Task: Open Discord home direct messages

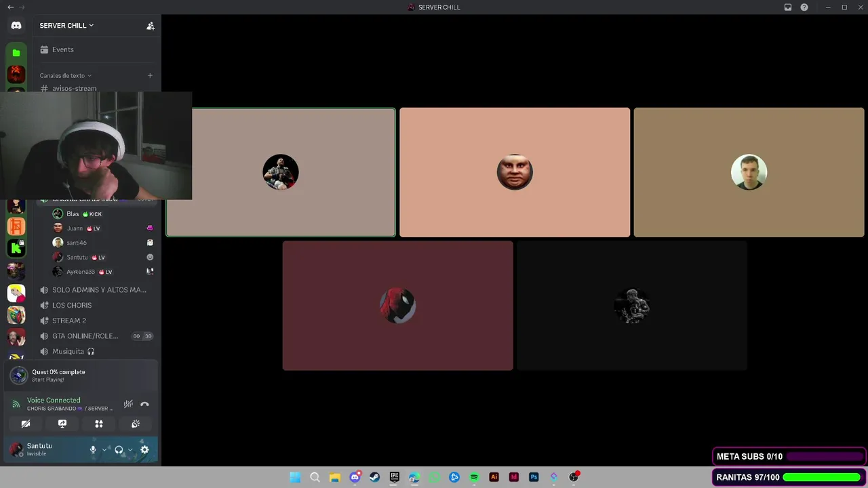Action: coord(16,25)
